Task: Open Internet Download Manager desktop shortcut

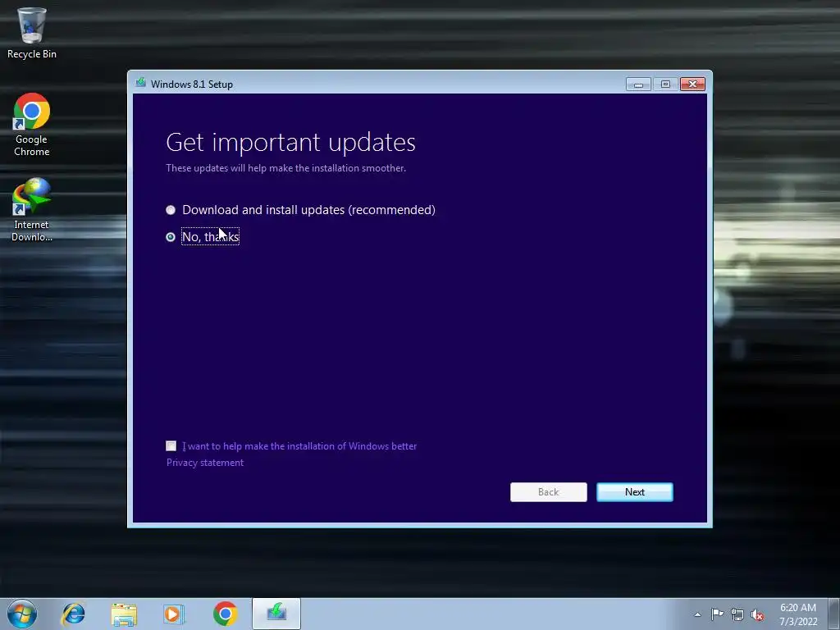Action: [x=32, y=210]
